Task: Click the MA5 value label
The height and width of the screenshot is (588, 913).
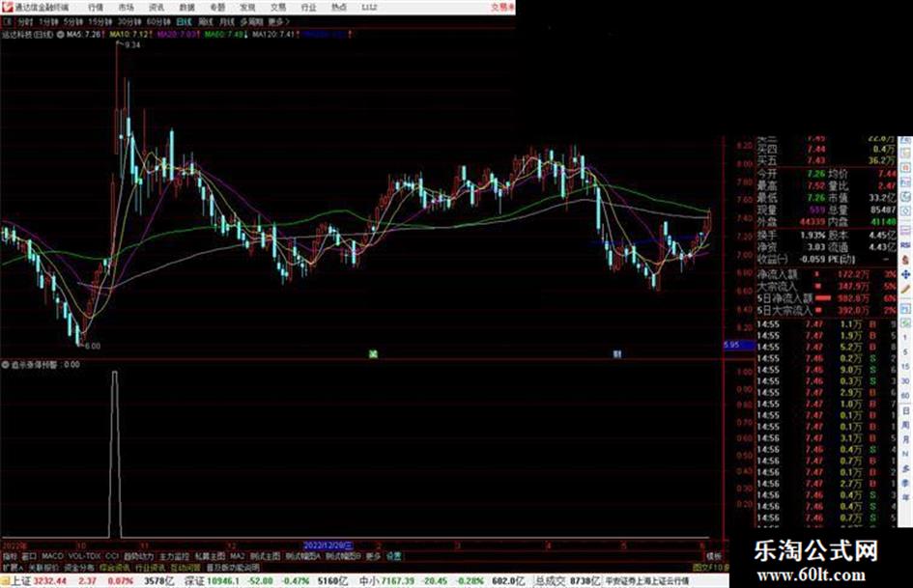Action: [84, 35]
